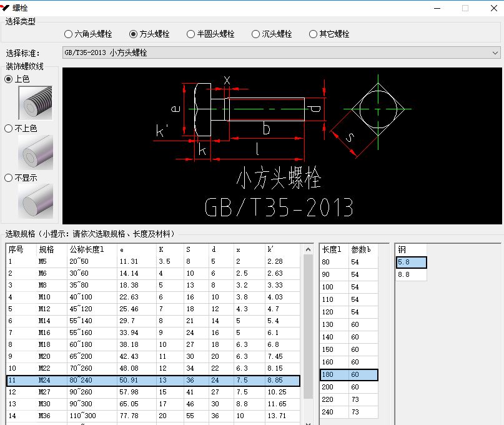
Task: Select length 140 row
Action: [349, 337]
